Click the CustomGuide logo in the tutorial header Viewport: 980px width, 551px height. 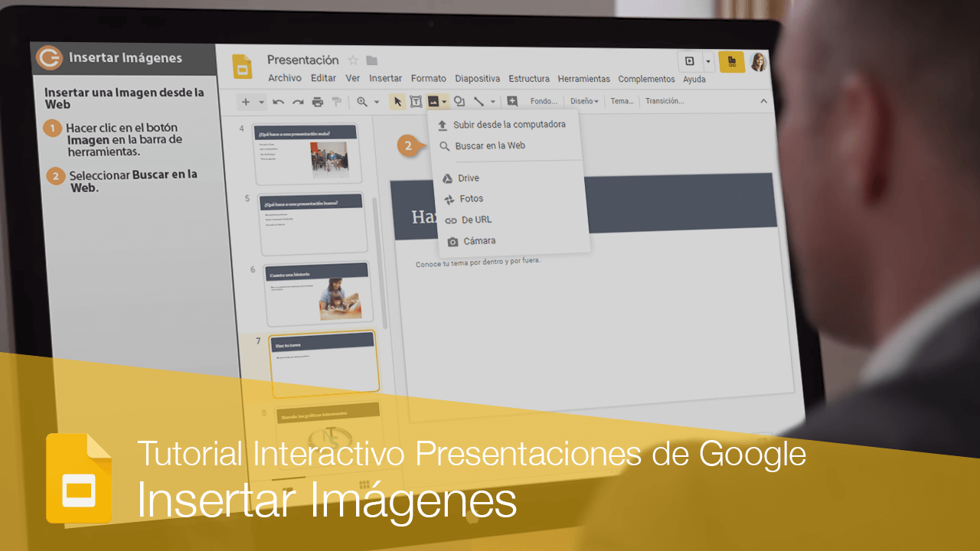click(x=50, y=57)
